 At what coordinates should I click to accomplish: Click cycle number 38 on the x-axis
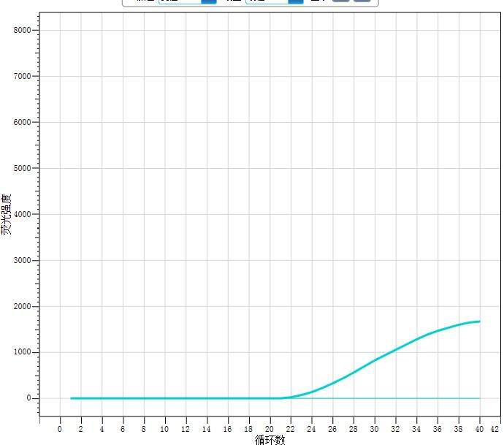click(459, 429)
